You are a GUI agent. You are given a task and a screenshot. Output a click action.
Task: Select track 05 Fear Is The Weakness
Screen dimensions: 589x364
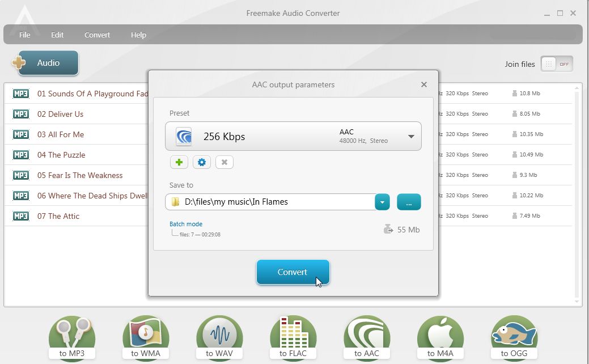pos(79,175)
